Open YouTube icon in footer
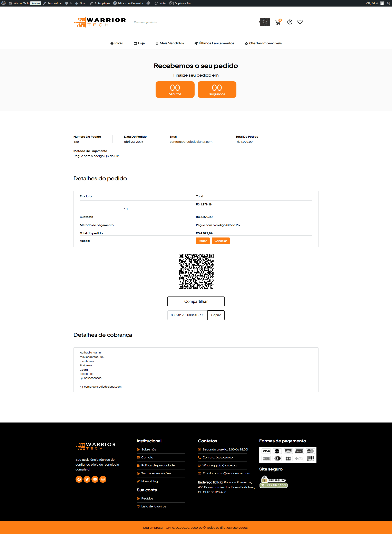This screenshot has width=392, height=534. [x=95, y=479]
